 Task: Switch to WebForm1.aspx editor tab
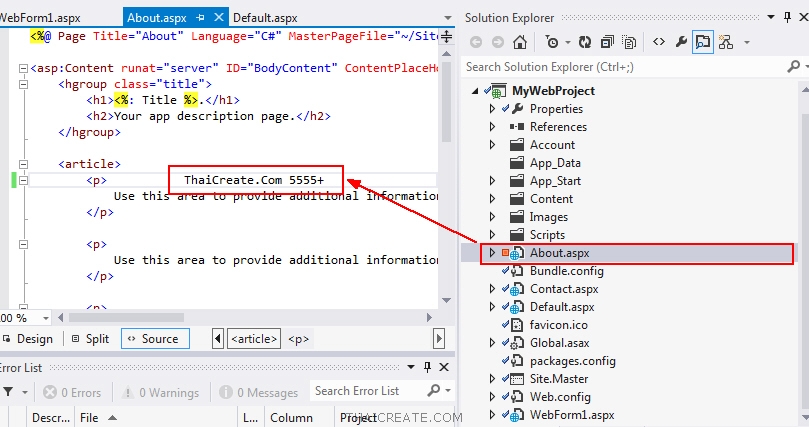[40, 18]
